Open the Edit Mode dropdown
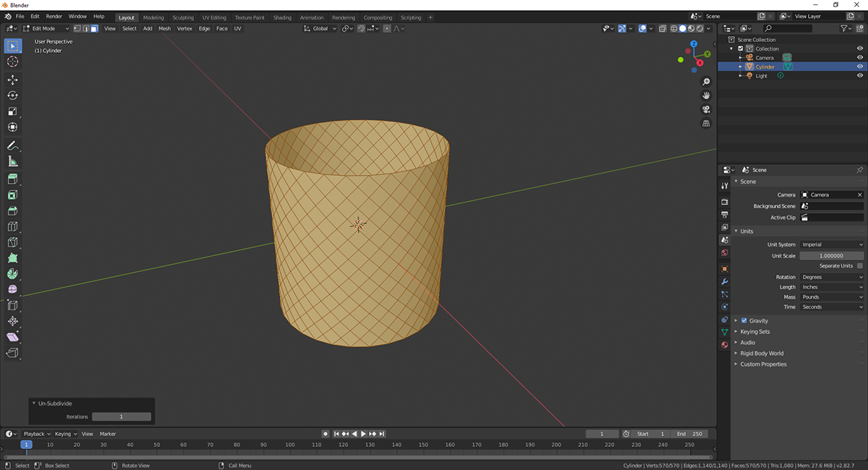The height and width of the screenshot is (470, 868). tap(46, 29)
